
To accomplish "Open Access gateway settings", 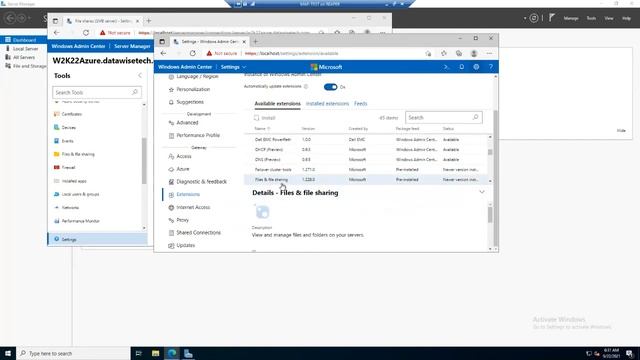I will pos(184,156).
